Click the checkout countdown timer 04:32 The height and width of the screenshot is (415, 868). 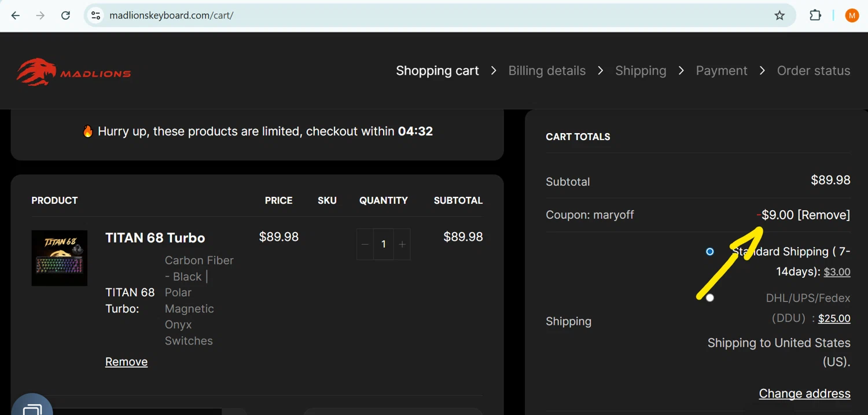[x=415, y=131]
